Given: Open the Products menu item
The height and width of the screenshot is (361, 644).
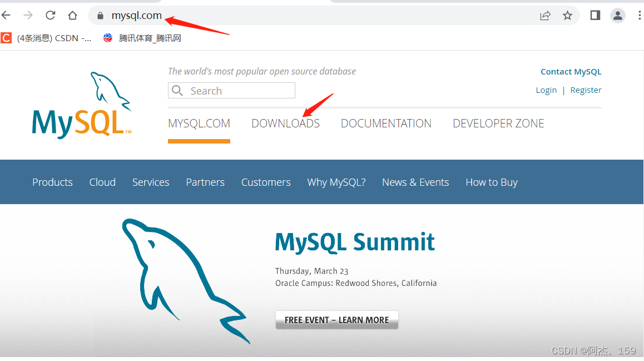Looking at the screenshot, I should pos(53,182).
